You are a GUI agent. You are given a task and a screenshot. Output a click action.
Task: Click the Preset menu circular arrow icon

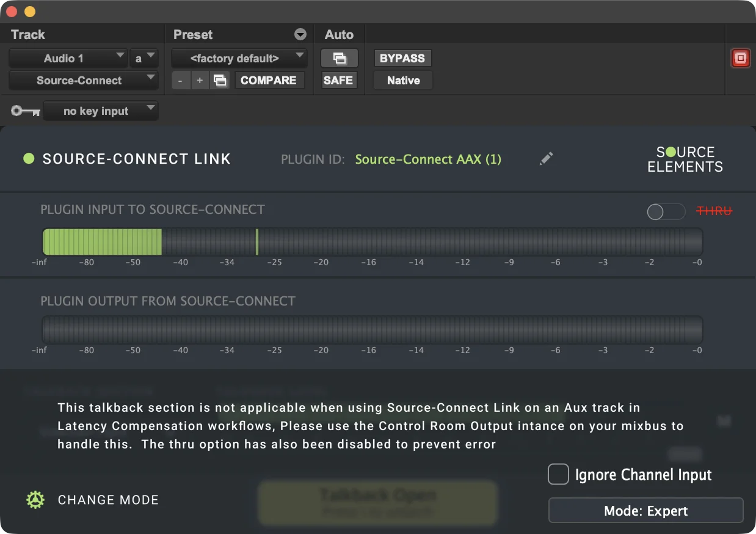point(300,35)
